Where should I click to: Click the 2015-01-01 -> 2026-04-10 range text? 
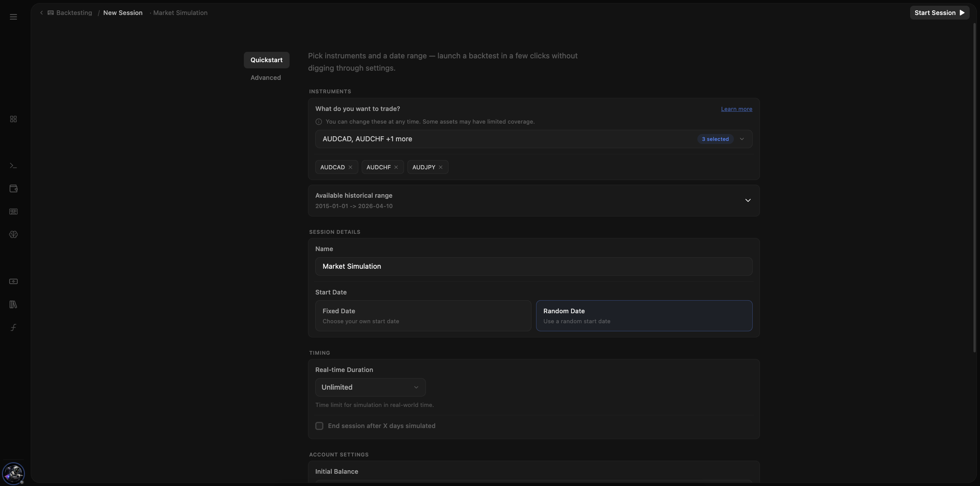click(354, 206)
